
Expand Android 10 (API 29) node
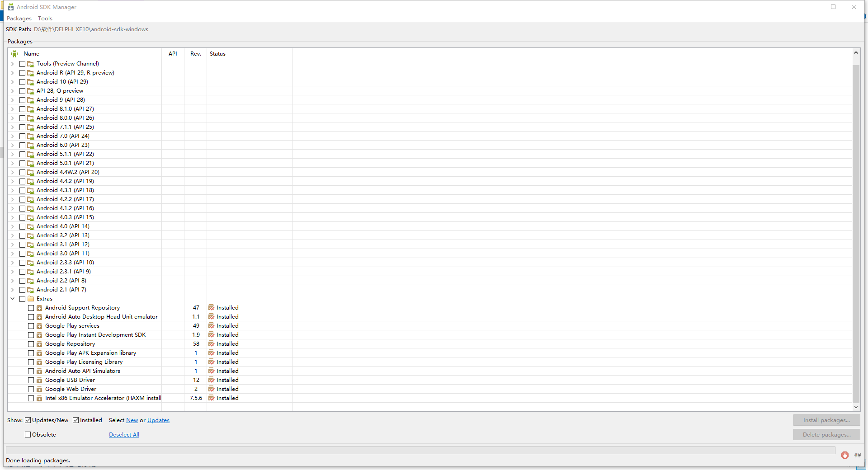point(13,82)
